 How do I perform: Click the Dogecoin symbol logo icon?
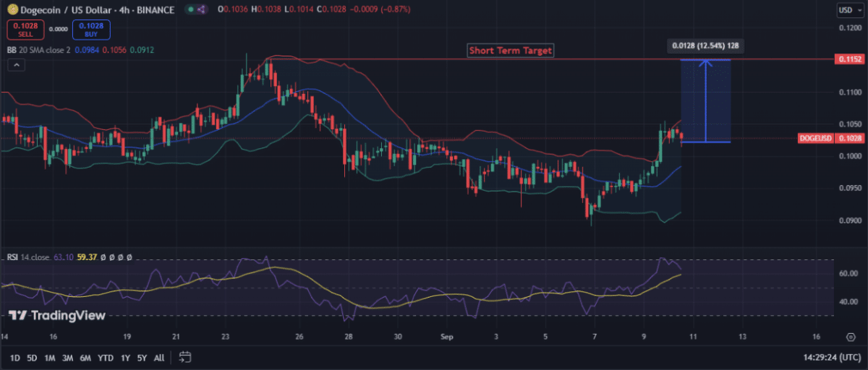point(12,9)
